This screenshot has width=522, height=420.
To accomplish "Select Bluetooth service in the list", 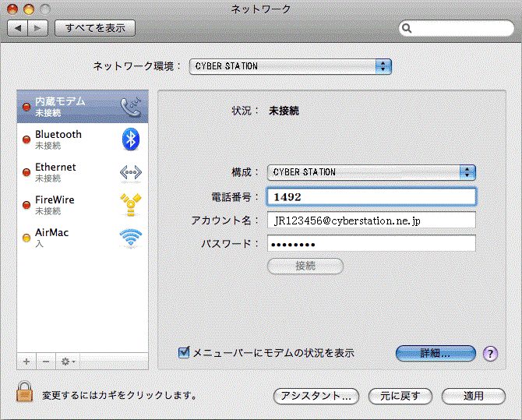I will click(x=83, y=139).
